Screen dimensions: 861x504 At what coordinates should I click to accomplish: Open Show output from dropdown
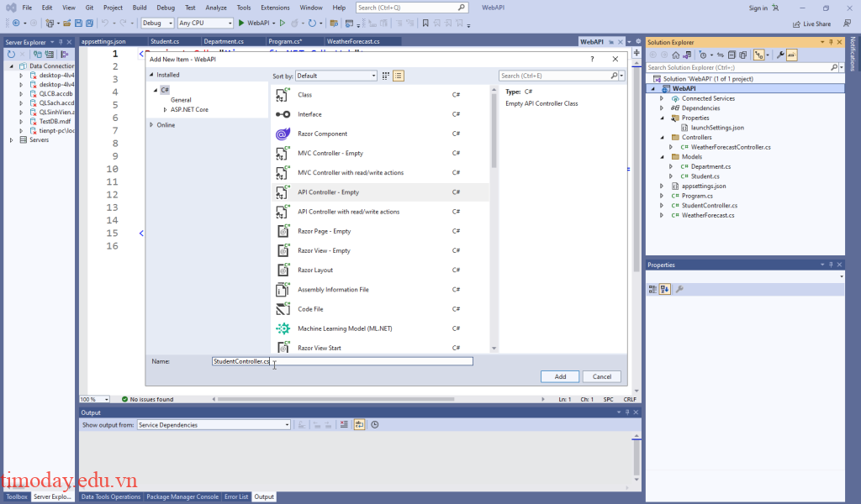click(214, 425)
